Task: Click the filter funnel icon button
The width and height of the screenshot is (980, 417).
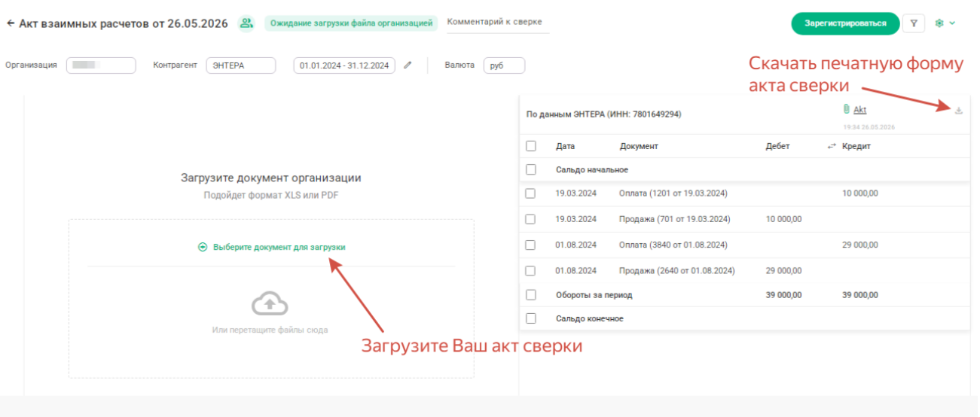Action: (x=914, y=23)
